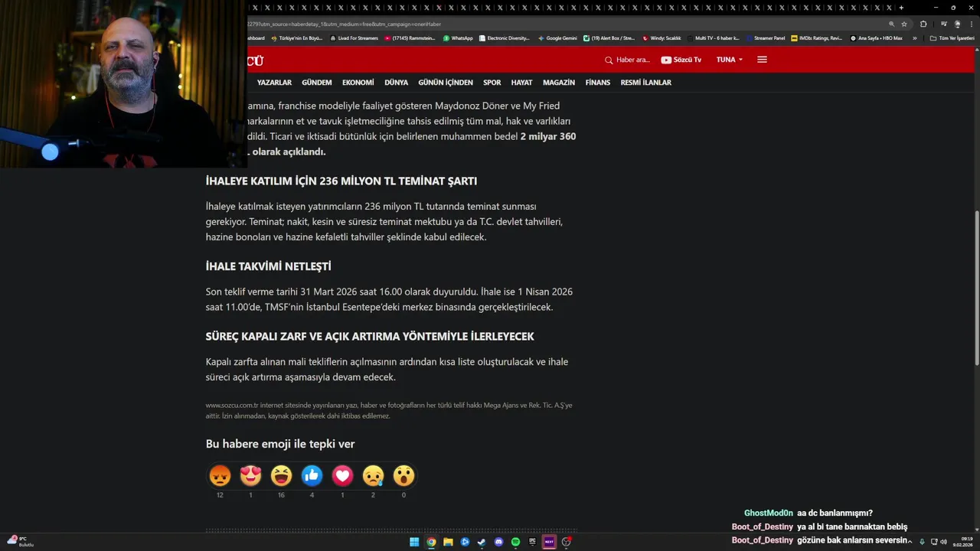Open the taskbar volume control
This screenshot has height=551, width=980.
click(944, 542)
